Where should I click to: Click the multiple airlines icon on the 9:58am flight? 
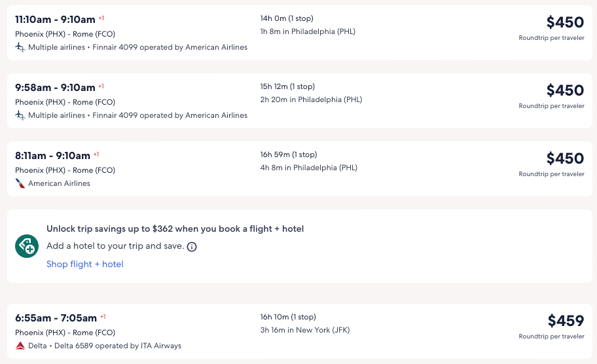pyautogui.click(x=20, y=115)
